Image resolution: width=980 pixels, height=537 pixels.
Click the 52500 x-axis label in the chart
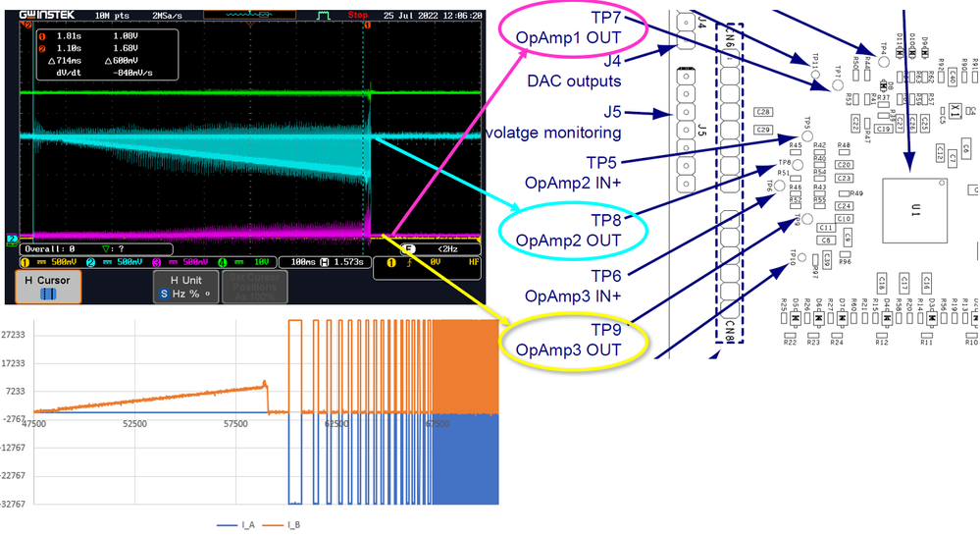pyautogui.click(x=134, y=424)
